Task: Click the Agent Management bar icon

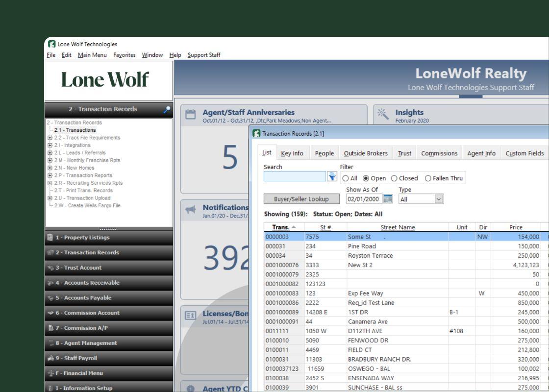Action: click(x=51, y=343)
